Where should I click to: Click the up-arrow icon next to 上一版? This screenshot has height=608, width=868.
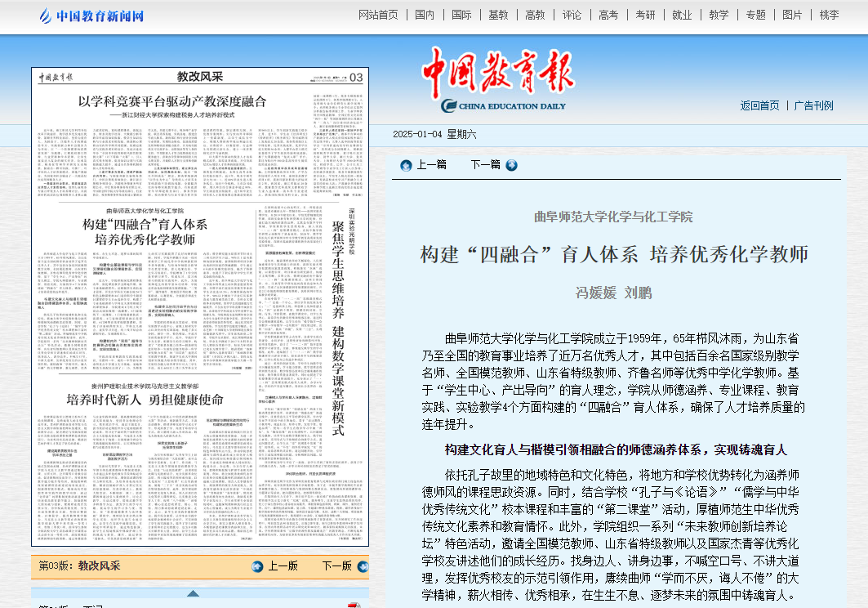257,566
